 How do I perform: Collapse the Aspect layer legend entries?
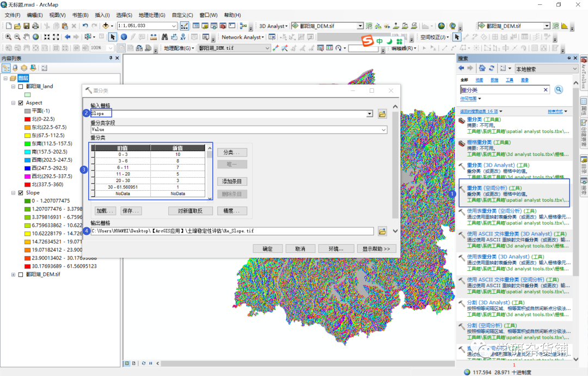click(13, 102)
